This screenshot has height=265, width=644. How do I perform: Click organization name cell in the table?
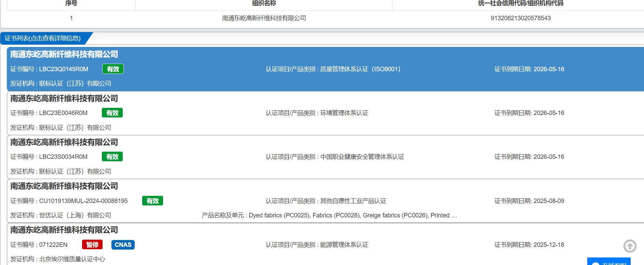pyautogui.click(x=264, y=18)
